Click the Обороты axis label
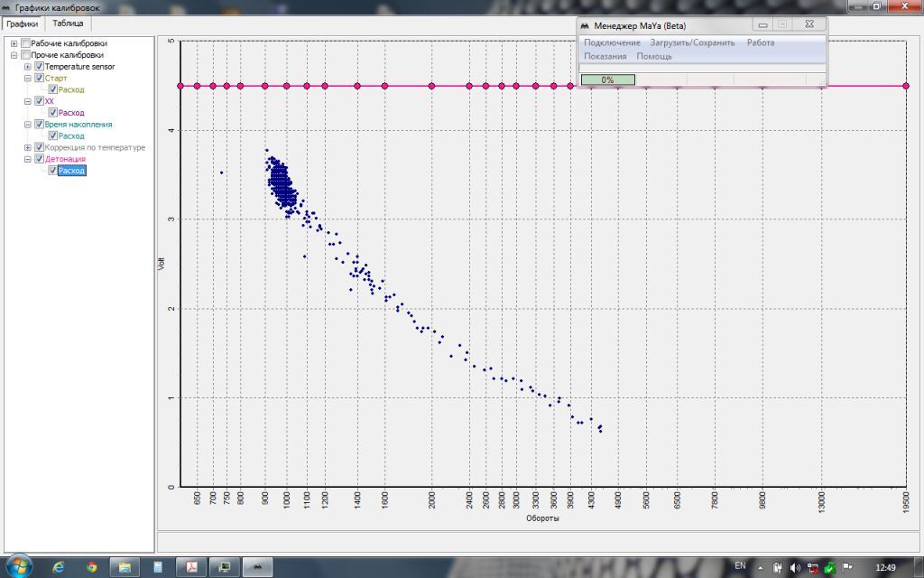This screenshot has width=924, height=578. 542,517
